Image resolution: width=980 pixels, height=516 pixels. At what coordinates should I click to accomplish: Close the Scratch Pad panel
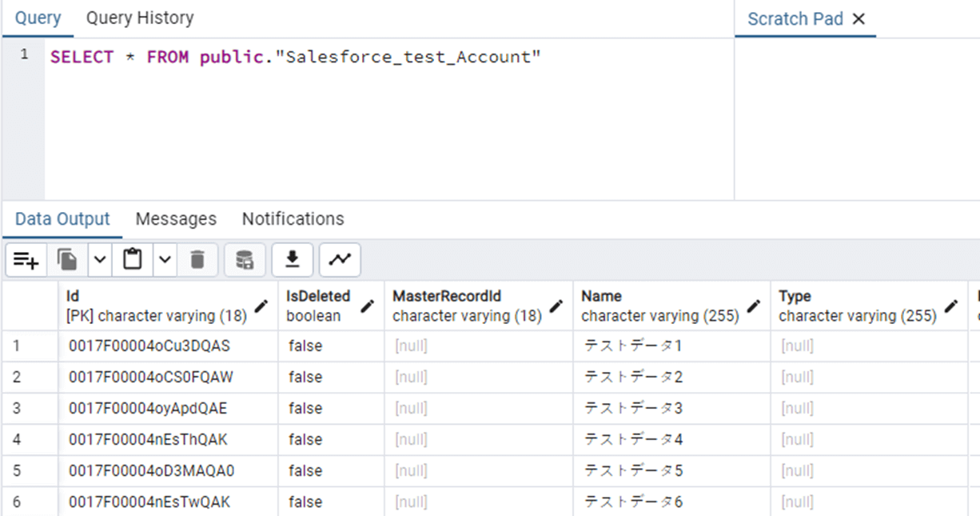coord(858,19)
